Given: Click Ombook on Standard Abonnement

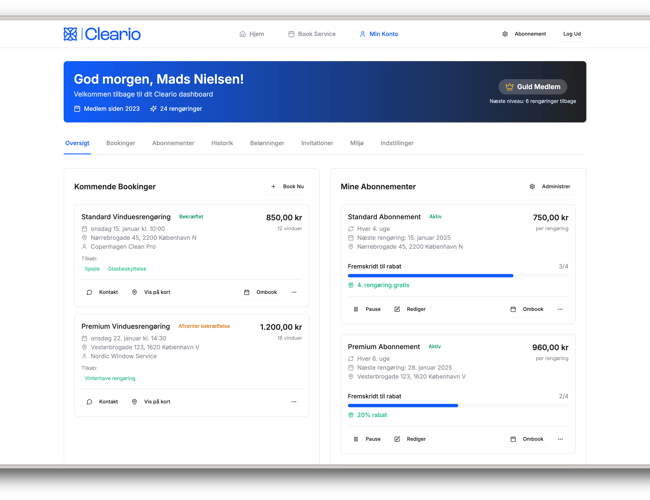Looking at the screenshot, I should [x=527, y=309].
